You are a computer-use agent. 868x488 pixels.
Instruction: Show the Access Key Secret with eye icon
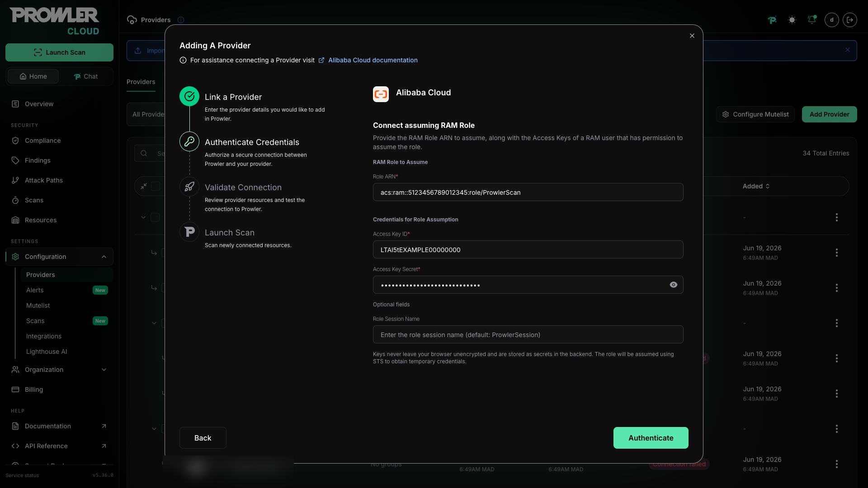click(x=674, y=285)
